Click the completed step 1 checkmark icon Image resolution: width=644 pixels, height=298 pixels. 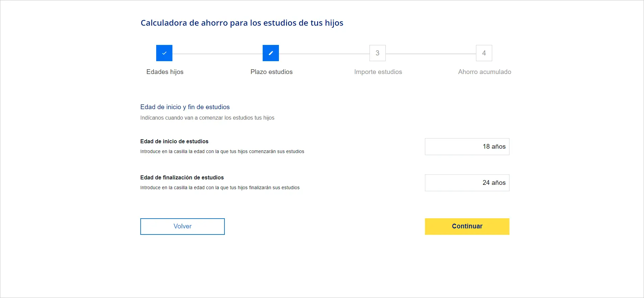click(x=164, y=53)
